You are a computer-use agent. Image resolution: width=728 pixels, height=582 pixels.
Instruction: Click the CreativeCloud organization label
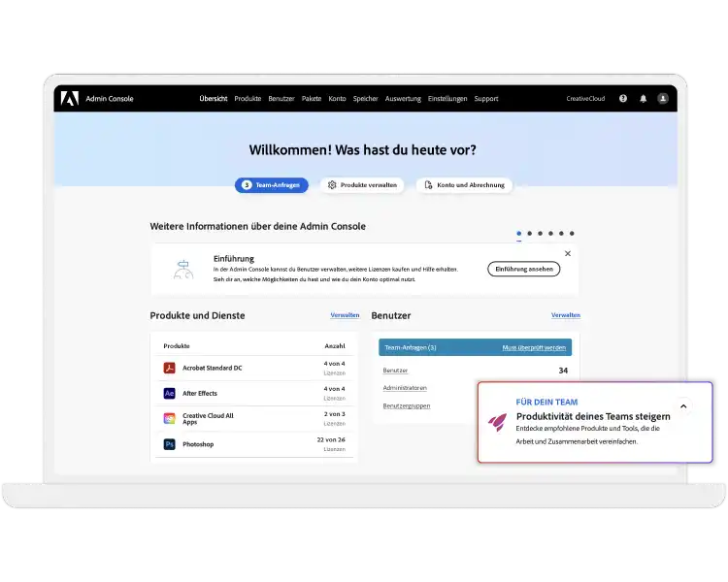point(585,98)
